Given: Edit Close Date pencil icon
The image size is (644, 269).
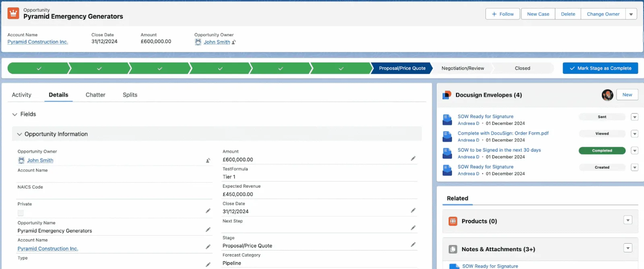Looking at the screenshot, I should 413,210.
